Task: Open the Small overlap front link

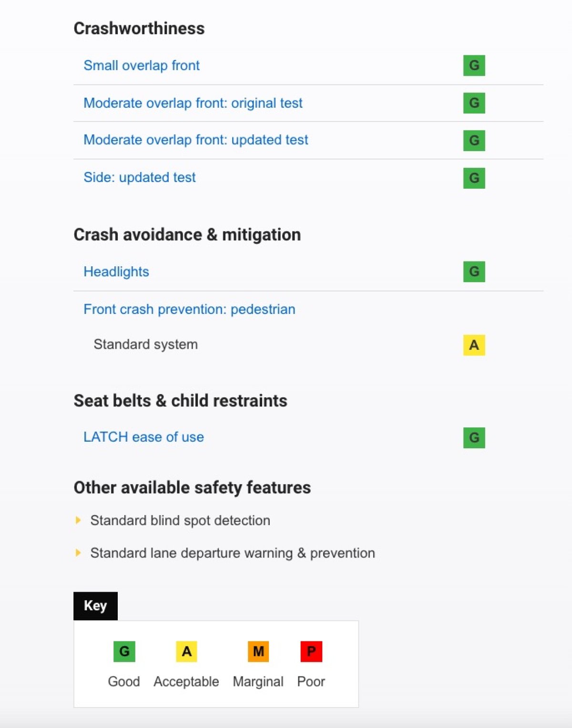Action: 142,65
